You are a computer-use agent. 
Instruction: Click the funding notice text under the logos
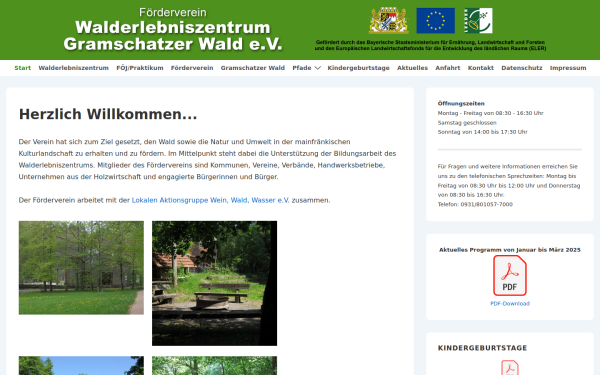pos(430,45)
